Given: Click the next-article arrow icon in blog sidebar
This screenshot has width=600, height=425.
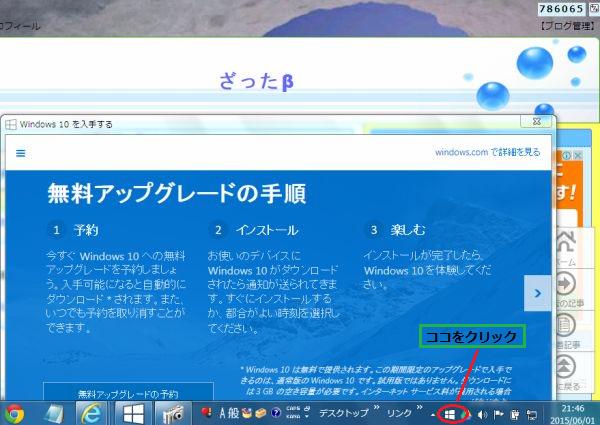Looking at the screenshot, I should (x=565, y=284).
